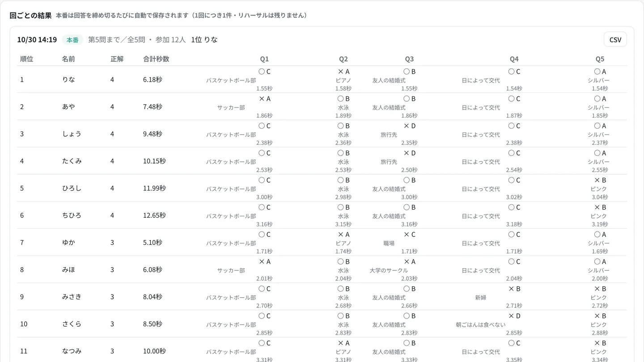Screen dimensions: 644x362
Task: Click the total time 8.04秒
Action: pos(153,297)
